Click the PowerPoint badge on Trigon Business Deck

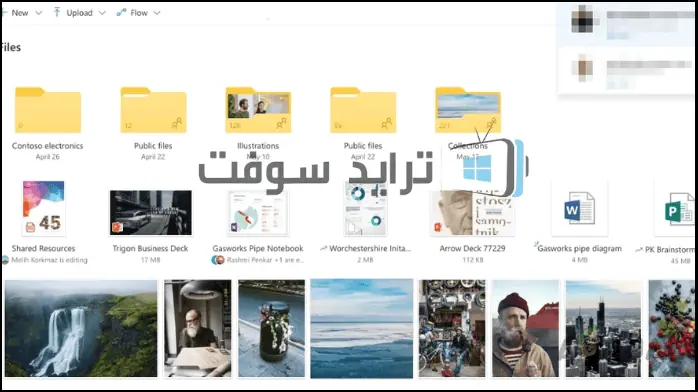[x=117, y=227]
